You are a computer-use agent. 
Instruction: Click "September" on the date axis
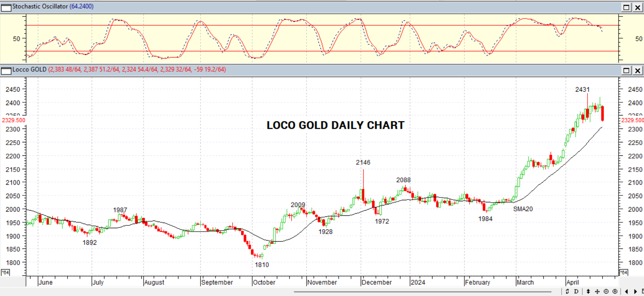(x=217, y=283)
